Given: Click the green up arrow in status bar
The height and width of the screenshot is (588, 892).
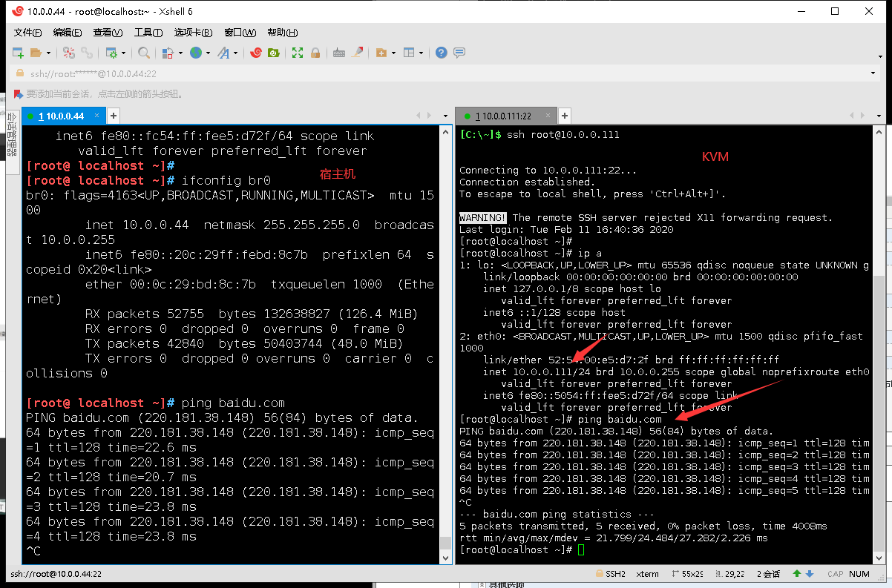Looking at the screenshot, I should [796, 574].
